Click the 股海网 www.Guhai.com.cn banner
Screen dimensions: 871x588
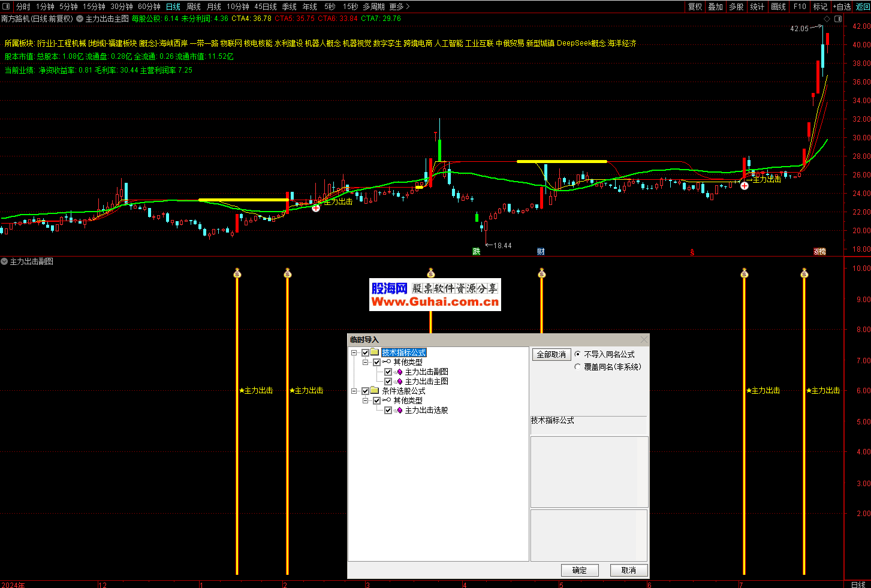pyautogui.click(x=435, y=294)
